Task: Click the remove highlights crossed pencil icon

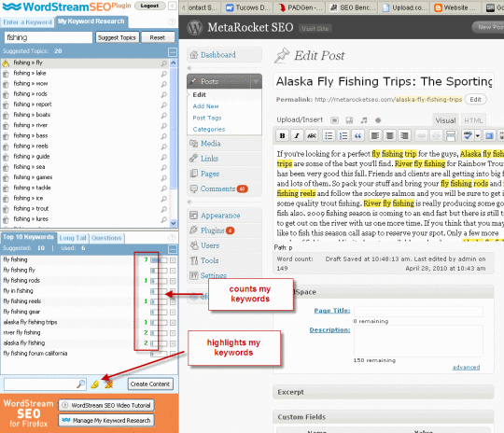Action: (x=109, y=384)
